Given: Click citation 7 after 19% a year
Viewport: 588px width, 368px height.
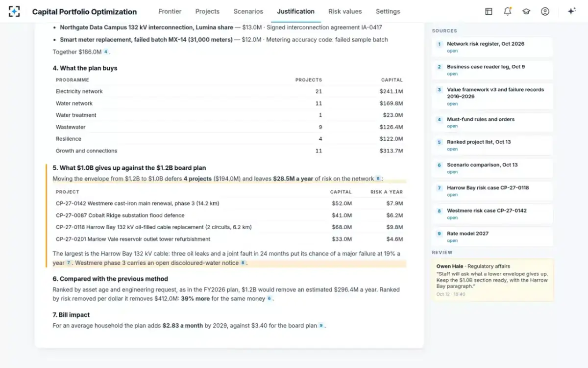Looking at the screenshot, I should coord(69,263).
